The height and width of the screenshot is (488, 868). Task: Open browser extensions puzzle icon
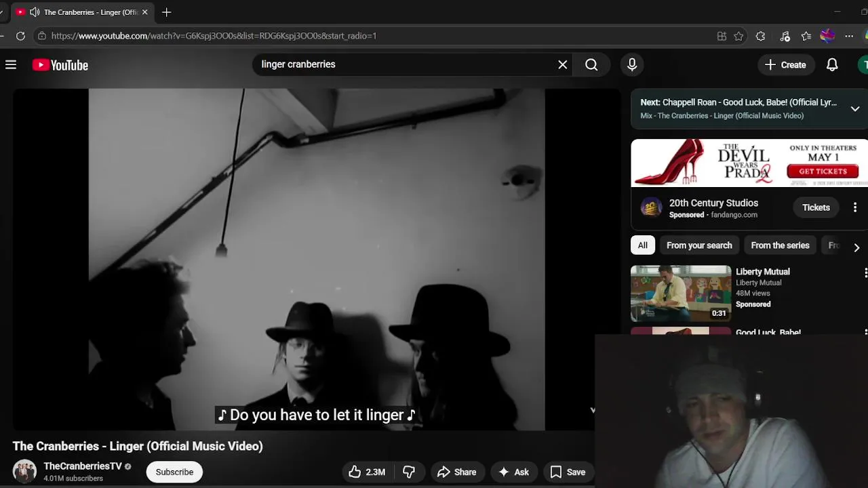point(760,36)
